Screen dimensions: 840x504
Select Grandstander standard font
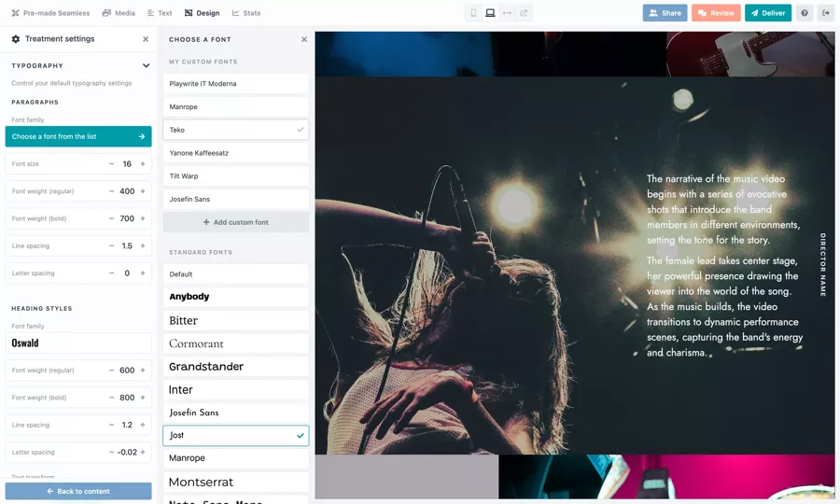236,367
